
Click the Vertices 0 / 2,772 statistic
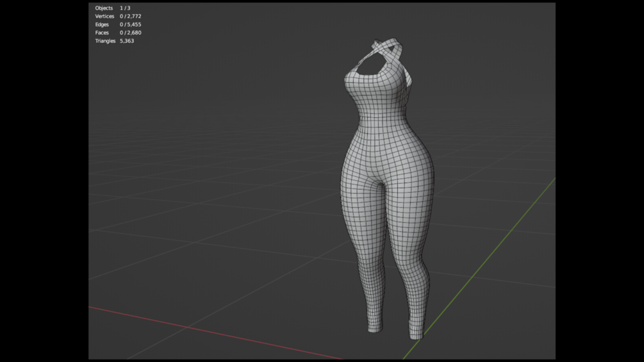coord(118,17)
